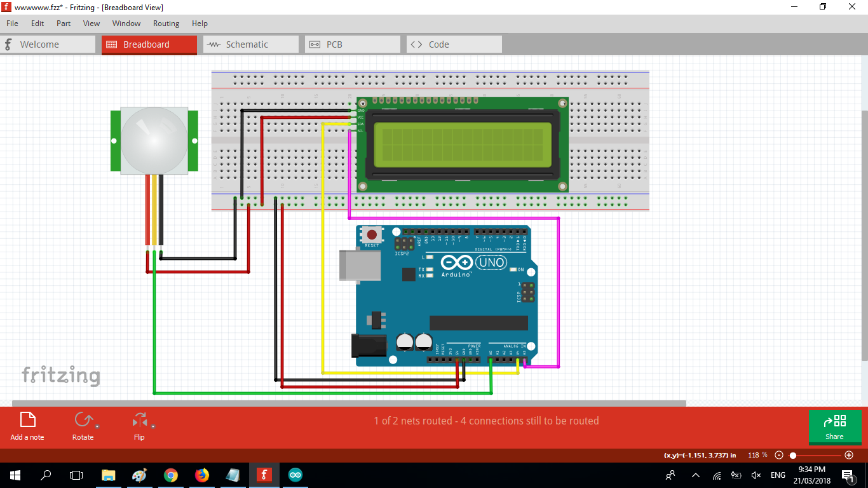Click the Fritzing icon in the taskbar

point(264,475)
